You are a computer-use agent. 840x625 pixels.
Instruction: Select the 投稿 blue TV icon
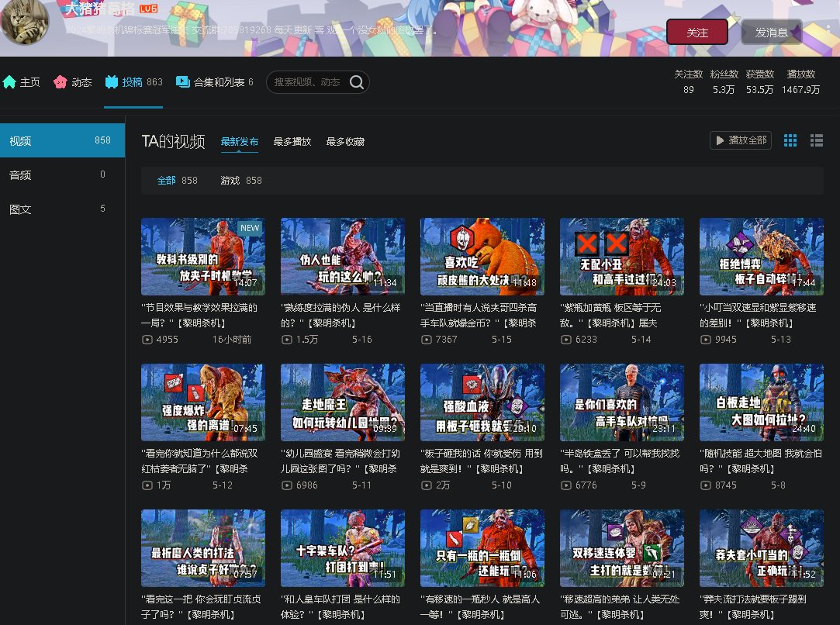coord(112,82)
